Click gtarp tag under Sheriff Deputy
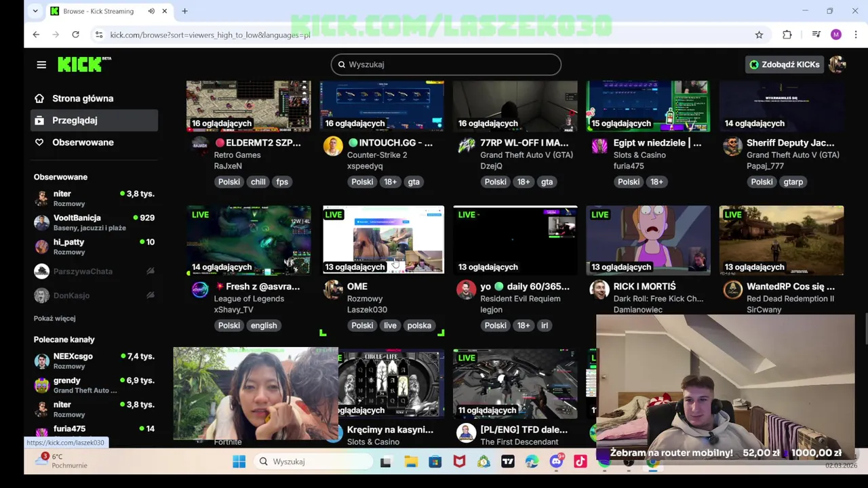The width and height of the screenshot is (868, 488). point(793,182)
